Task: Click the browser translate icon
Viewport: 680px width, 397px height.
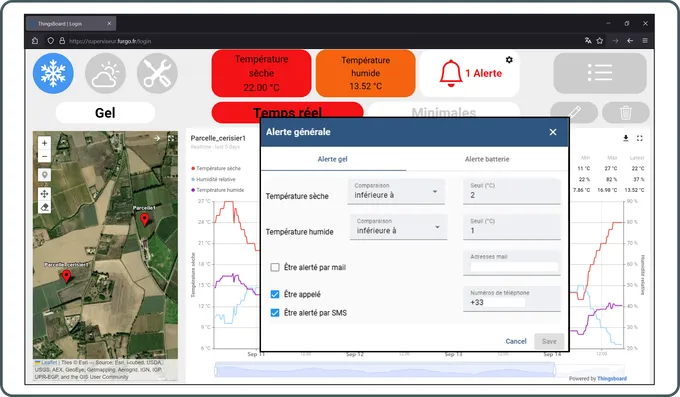Action: 588,41
